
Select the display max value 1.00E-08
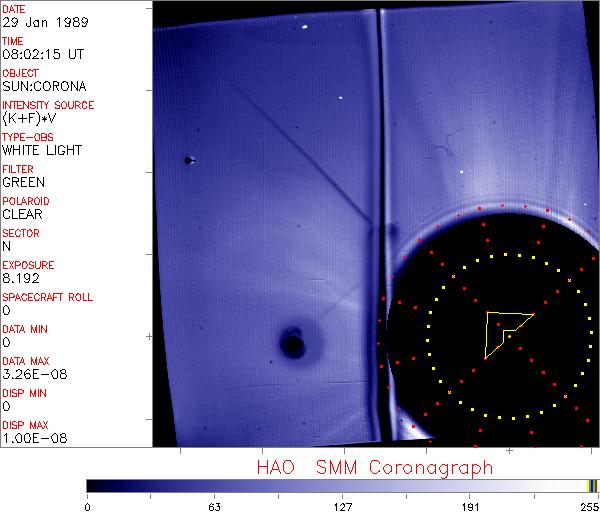[35, 439]
